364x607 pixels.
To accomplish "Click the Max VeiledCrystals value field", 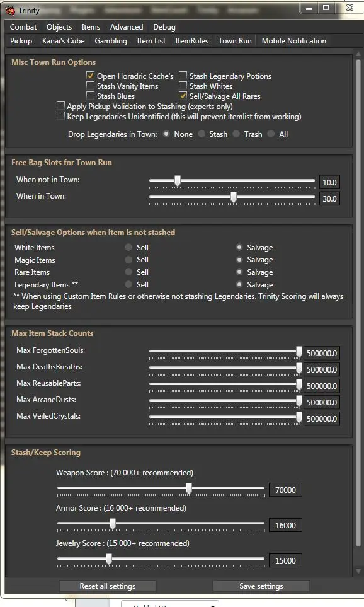I will [322, 419].
